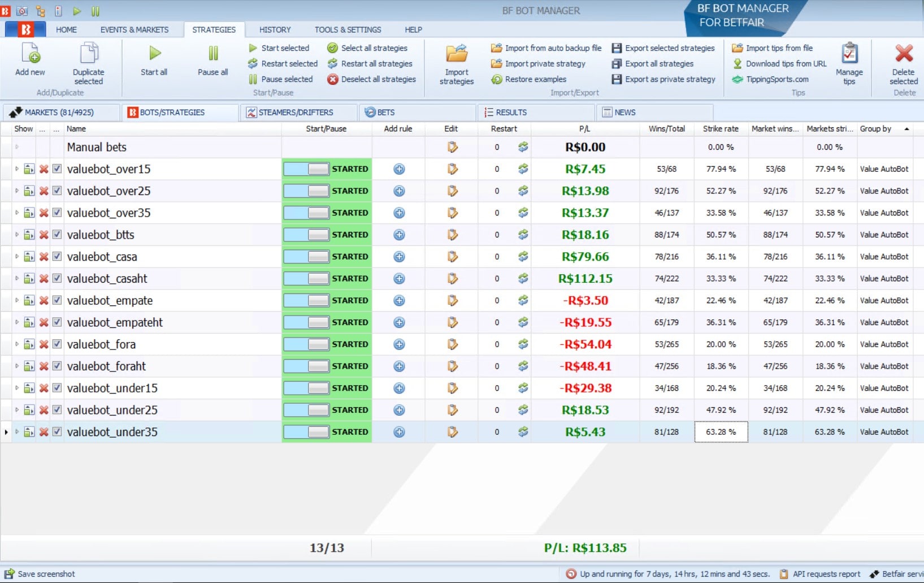Click Group by column sort arrow

tap(906, 129)
